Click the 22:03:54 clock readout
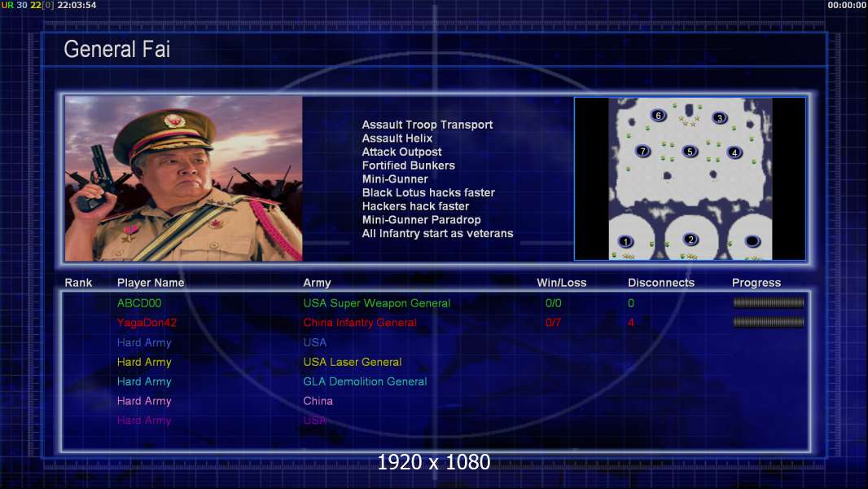The image size is (868, 489). pyautogui.click(x=77, y=5)
